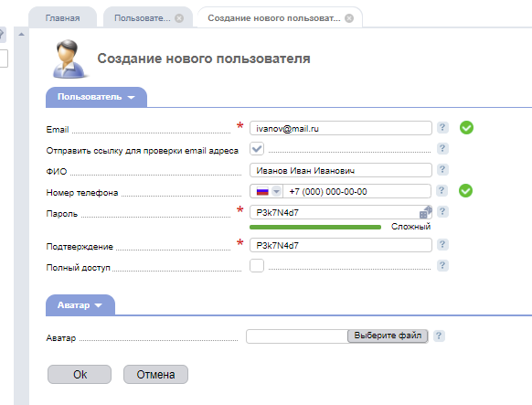Screen dimensions: 532x405
Task: Confirm user creation with Ok button
Action: (x=80, y=375)
